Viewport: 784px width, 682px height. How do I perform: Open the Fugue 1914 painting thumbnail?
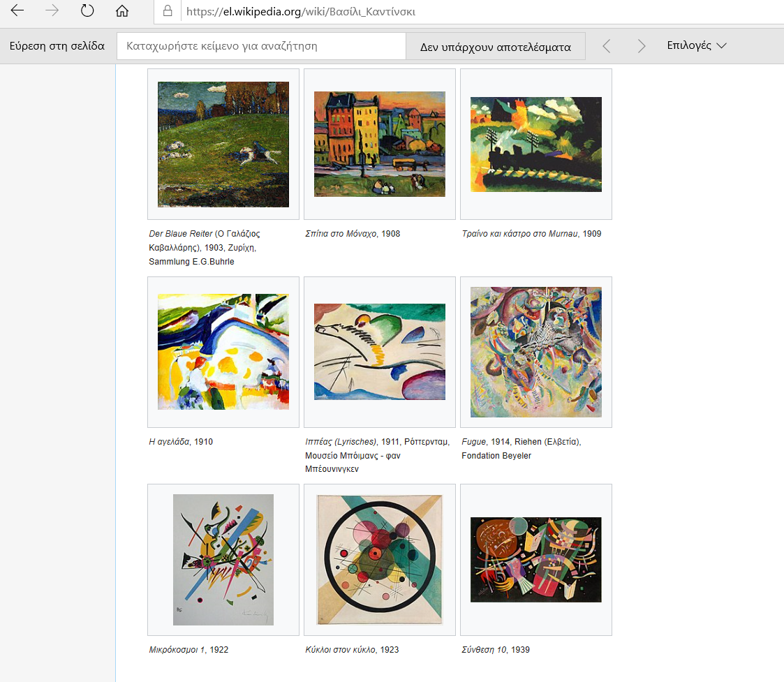[536, 352]
